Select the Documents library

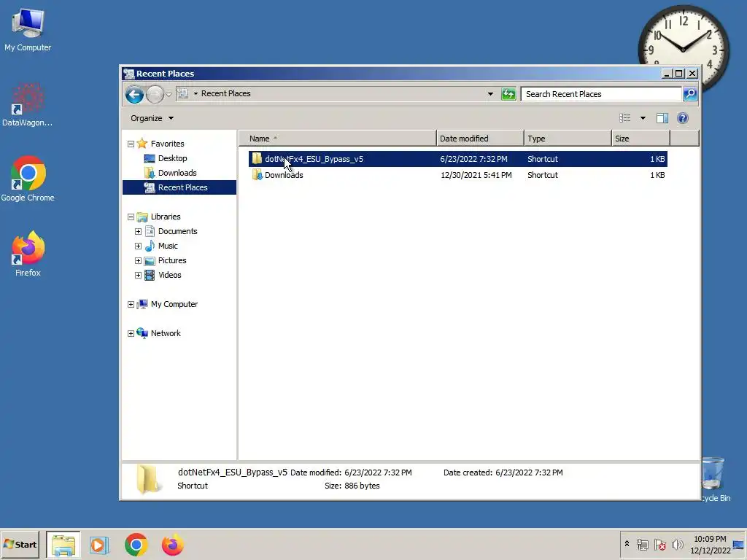(177, 231)
